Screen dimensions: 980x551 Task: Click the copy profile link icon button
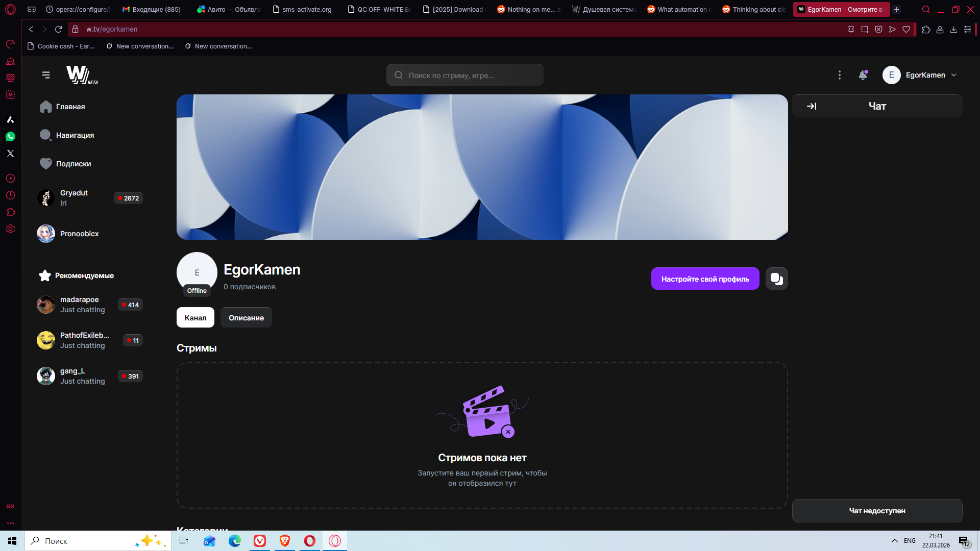[x=776, y=279]
